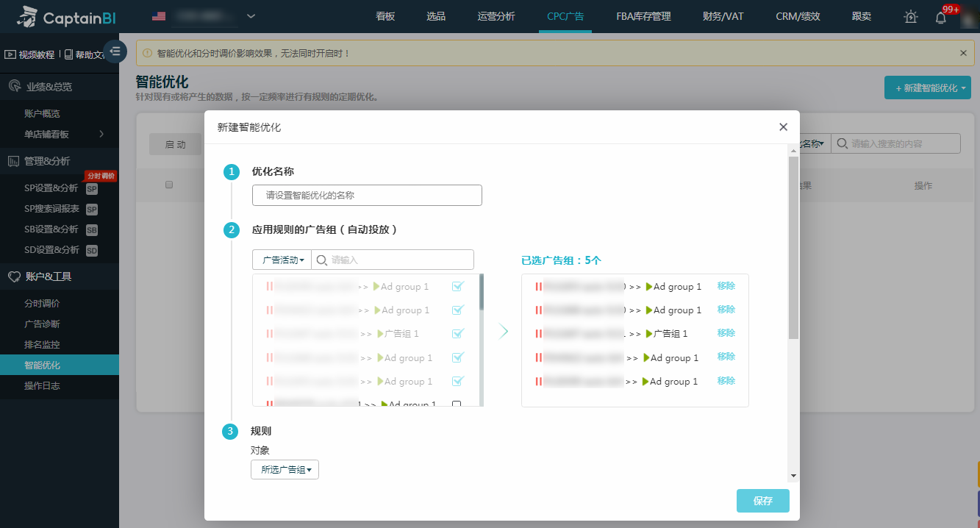980x528 pixels.
Task: Go to FBA库存管理 tab
Action: point(643,16)
